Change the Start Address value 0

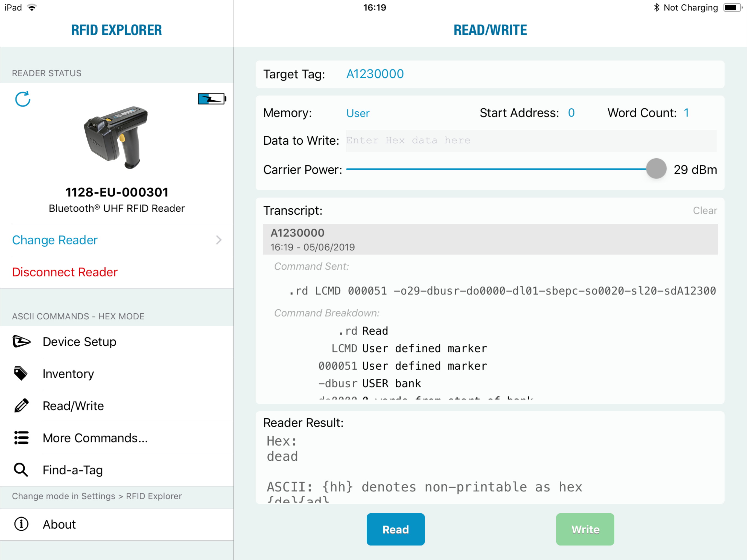[x=571, y=113]
